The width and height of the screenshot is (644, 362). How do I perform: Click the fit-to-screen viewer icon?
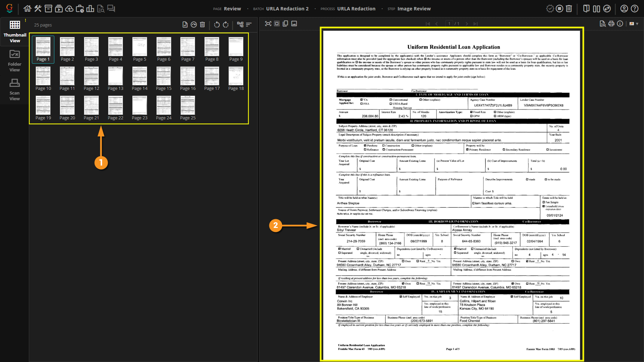click(x=268, y=24)
